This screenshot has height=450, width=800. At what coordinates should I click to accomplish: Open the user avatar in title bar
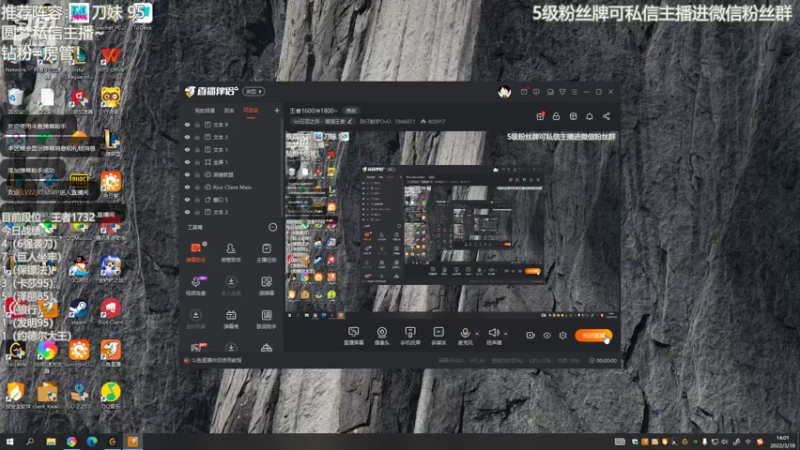point(505,92)
